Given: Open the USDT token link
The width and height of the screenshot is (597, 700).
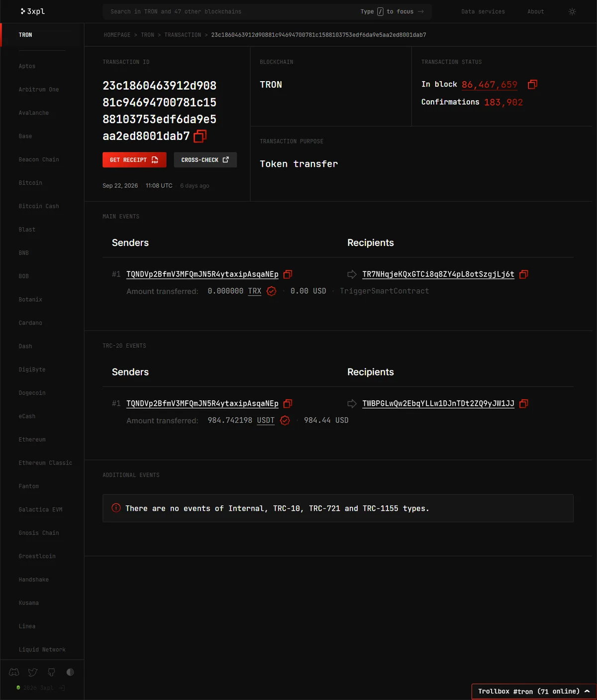Looking at the screenshot, I should click(266, 421).
